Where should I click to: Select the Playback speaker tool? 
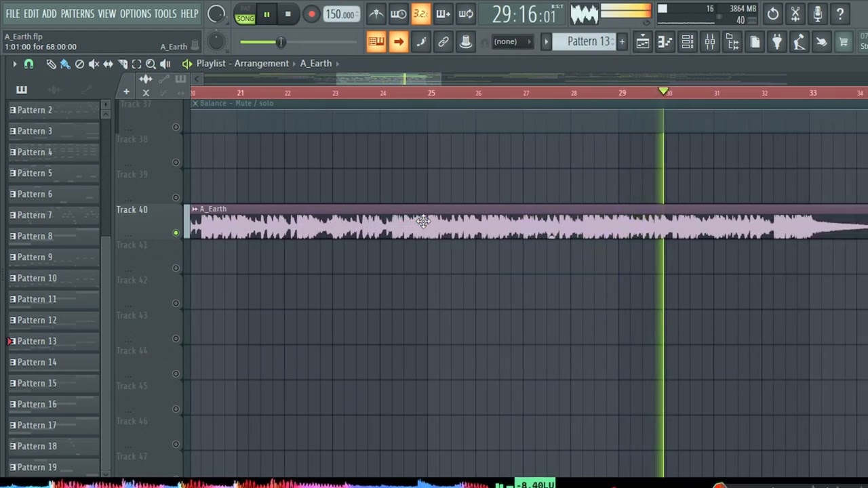165,64
